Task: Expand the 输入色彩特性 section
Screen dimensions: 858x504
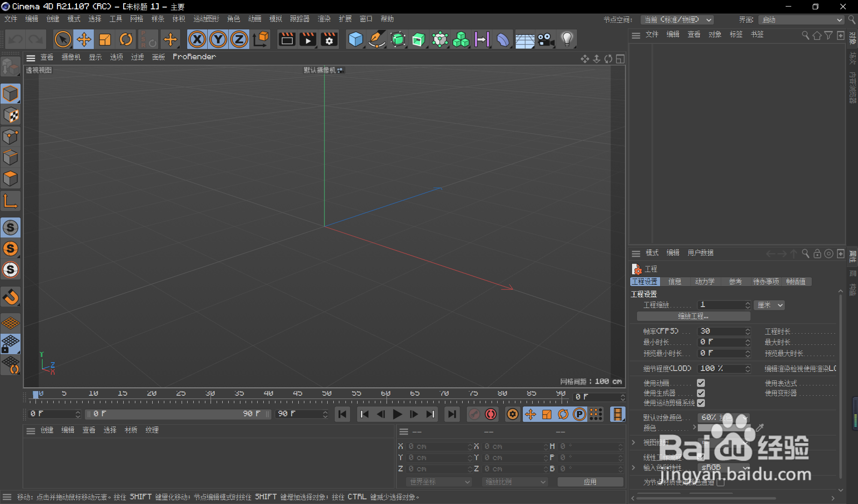Action: (x=633, y=467)
